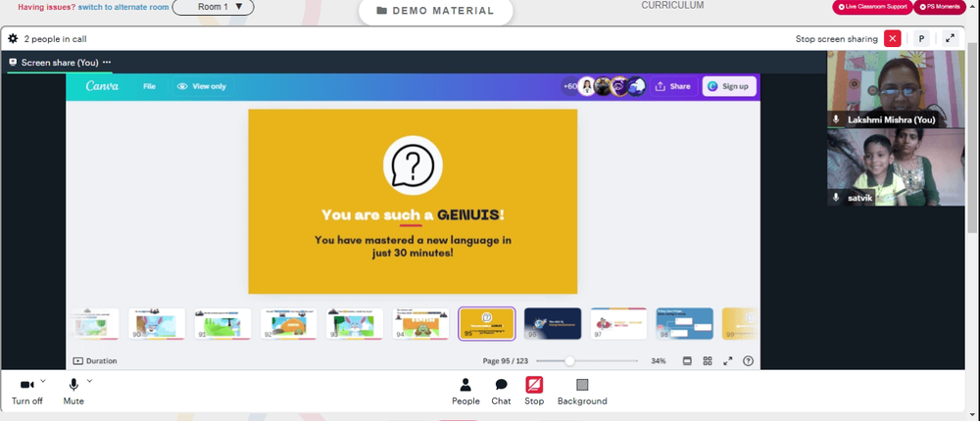The image size is (980, 421).
Task: Stop screen sharing with red Stop button
Action: click(x=534, y=392)
